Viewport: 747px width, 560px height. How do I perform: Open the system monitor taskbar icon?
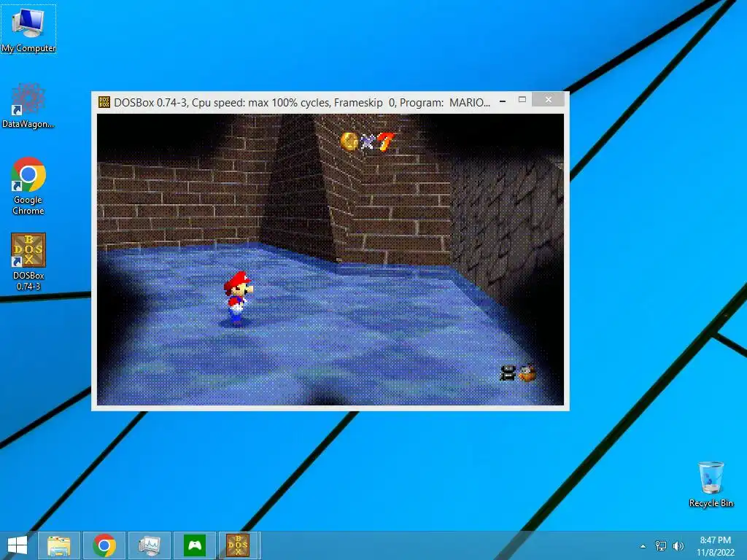(x=150, y=545)
